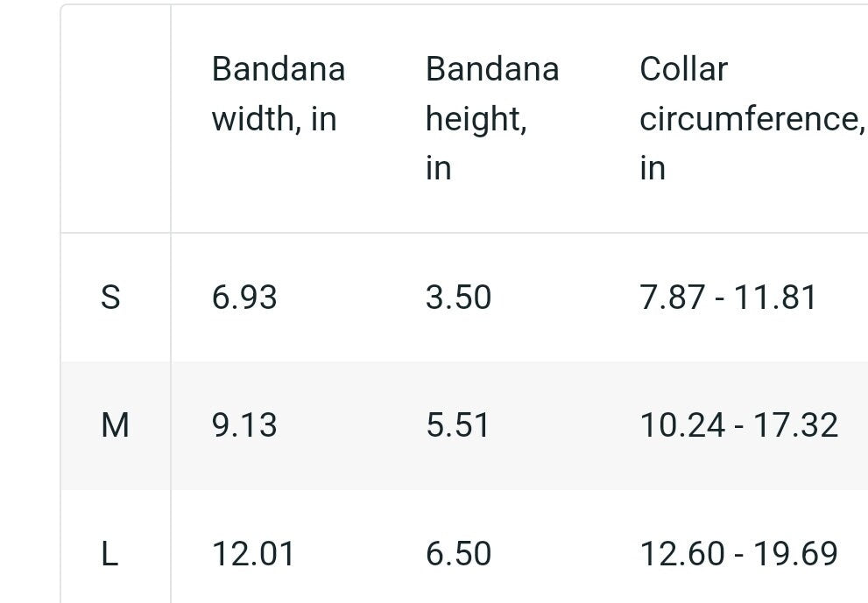The width and height of the screenshot is (868, 603).
Task: Click the 7.87 minimum collar value
Action: [x=671, y=298]
